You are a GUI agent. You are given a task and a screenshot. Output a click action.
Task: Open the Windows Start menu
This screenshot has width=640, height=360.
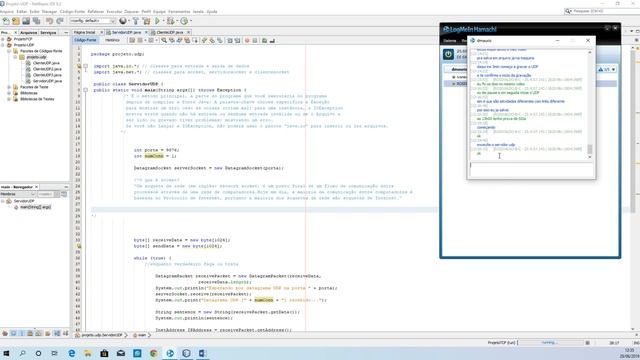7,353
